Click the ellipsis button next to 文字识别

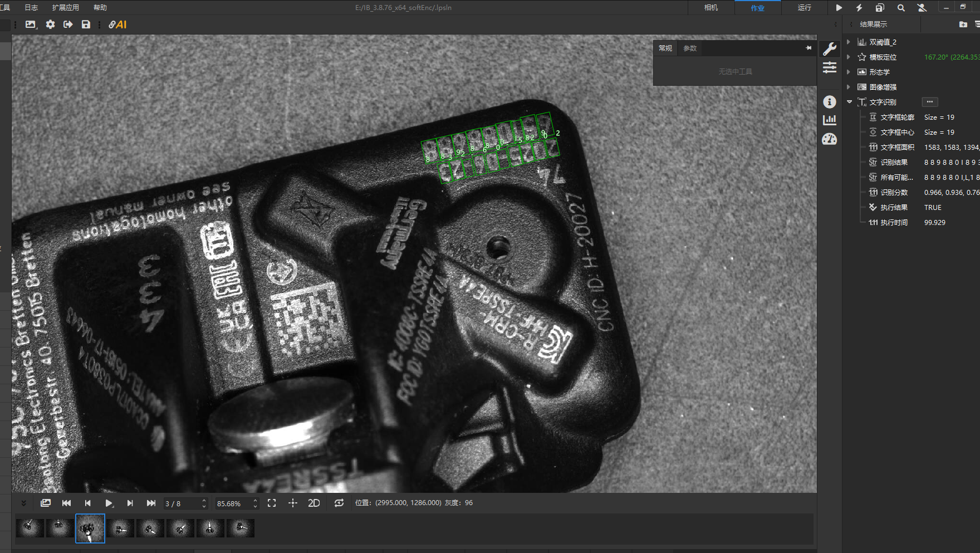click(929, 102)
